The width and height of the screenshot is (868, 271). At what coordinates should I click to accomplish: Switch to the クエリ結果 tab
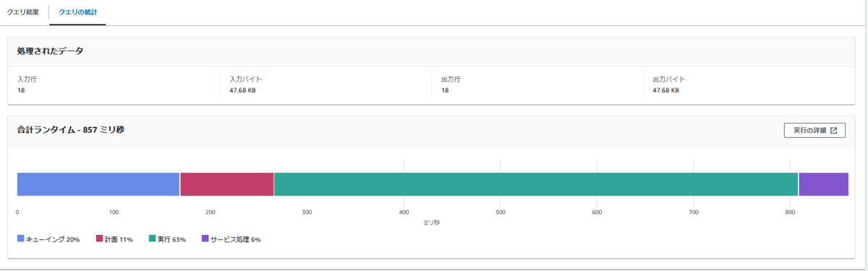[23, 12]
